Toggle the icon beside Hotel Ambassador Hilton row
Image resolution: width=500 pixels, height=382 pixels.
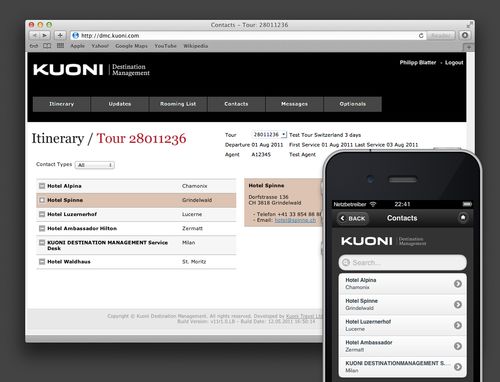pos(42,228)
